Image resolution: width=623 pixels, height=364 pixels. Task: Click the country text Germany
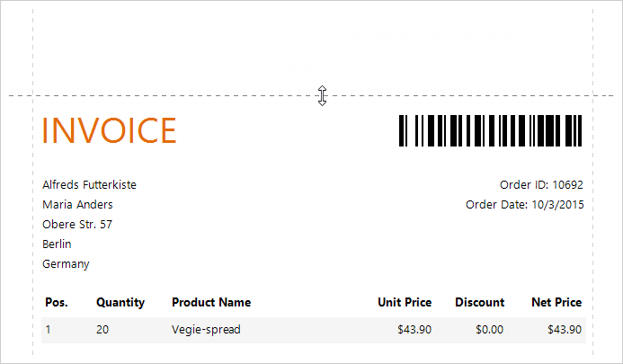click(66, 264)
